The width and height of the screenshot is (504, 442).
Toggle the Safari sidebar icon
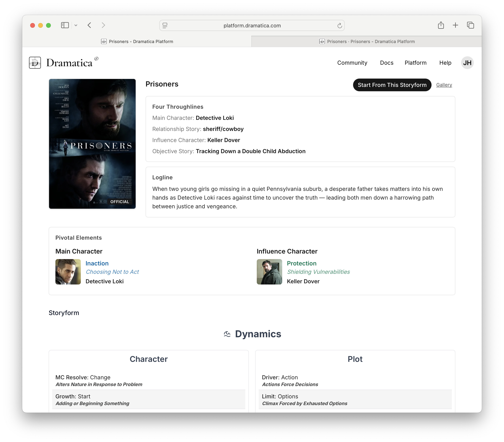point(65,25)
